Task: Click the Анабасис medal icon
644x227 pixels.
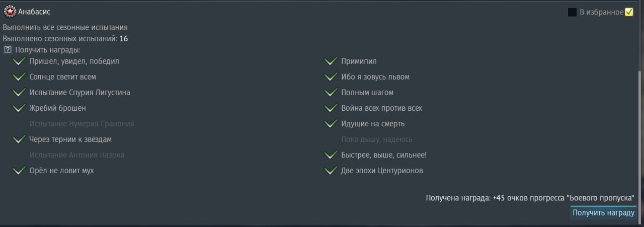Action: 10,11
